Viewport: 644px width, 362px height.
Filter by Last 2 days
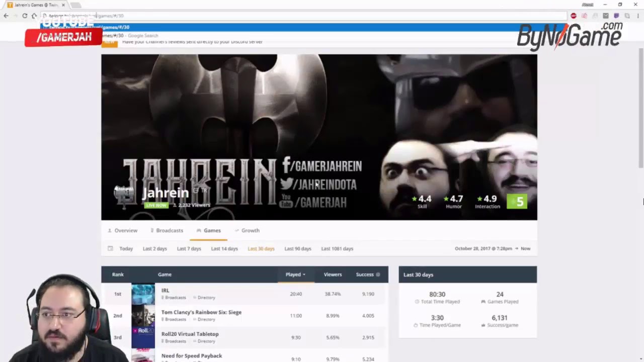pos(154,248)
